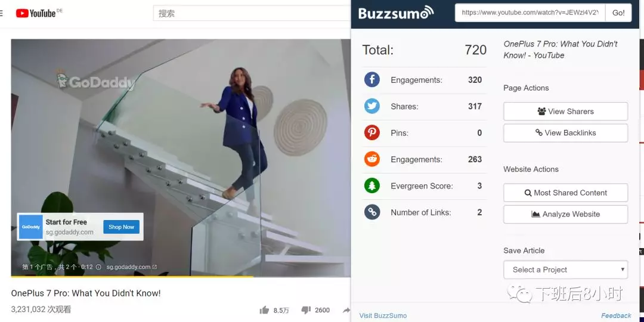Click the thumbs-up like icon
This screenshot has height=322, width=644.
coord(265,310)
